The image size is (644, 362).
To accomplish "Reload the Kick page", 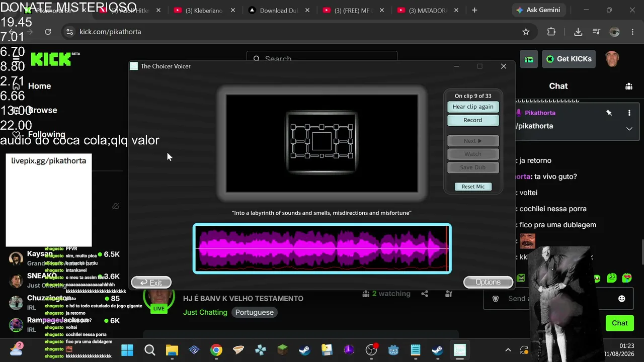I will click(x=48, y=32).
